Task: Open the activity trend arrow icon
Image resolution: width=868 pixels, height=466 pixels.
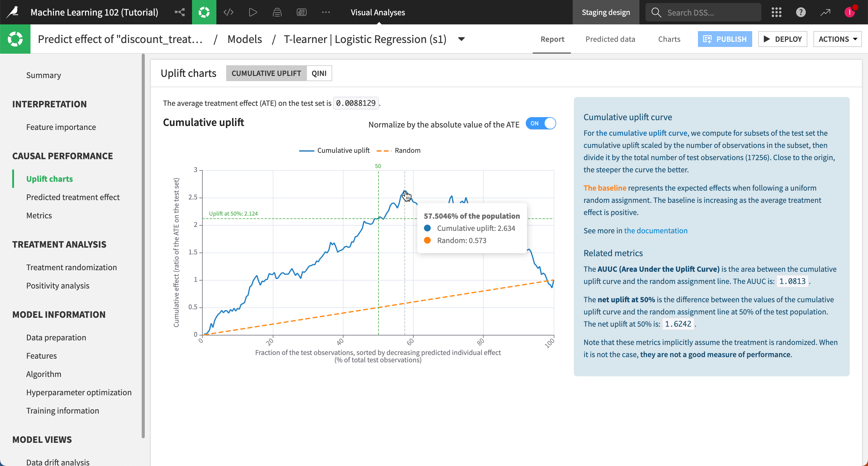Action: [825, 12]
